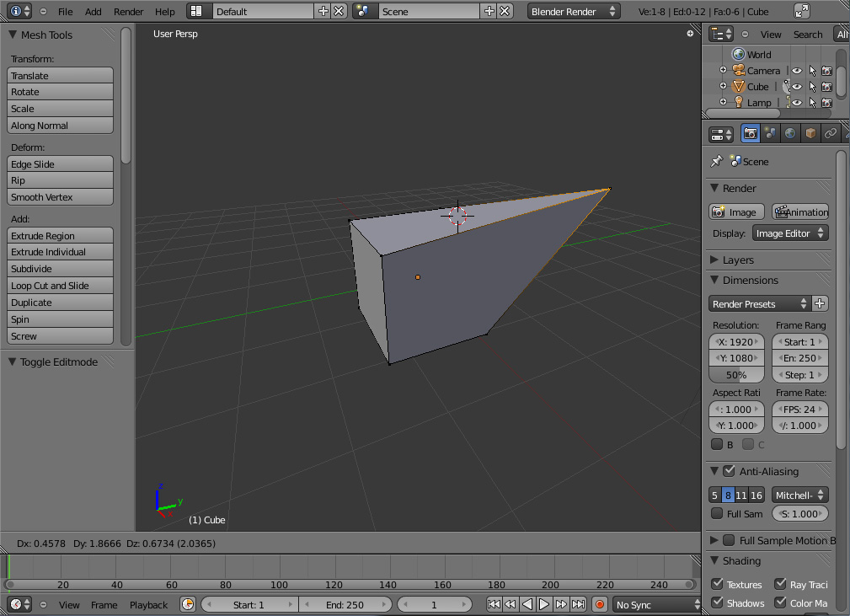This screenshot has height=616, width=850.
Task: Click the 50% resolution percentage slider
Action: click(x=737, y=375)
